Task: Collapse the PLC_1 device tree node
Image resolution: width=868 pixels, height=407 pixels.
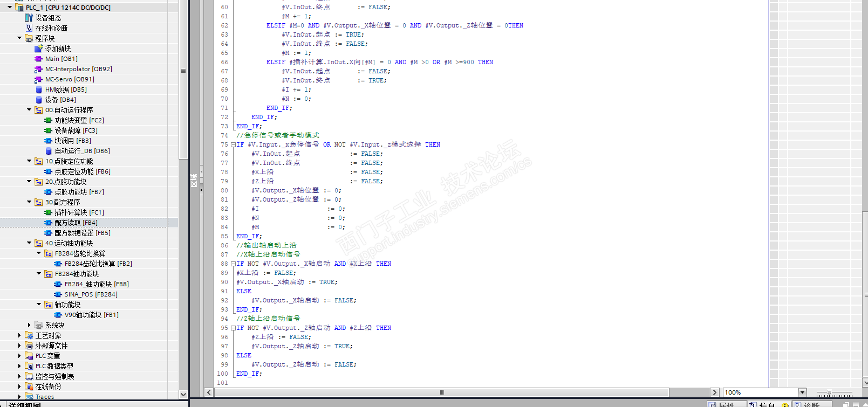Action: click(10, 8)
